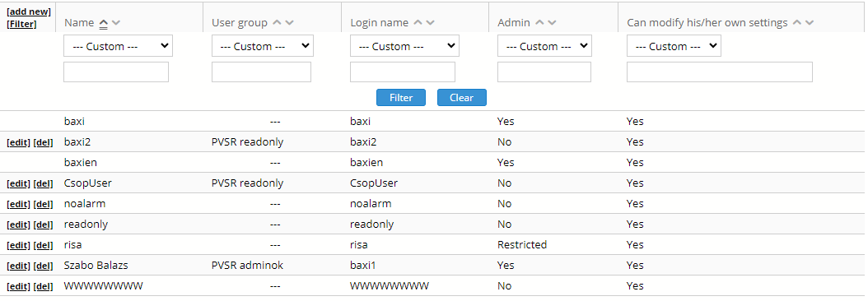Sort Admin column descending
This screenshot has width=868, height=301.
[x=552, y=23]
